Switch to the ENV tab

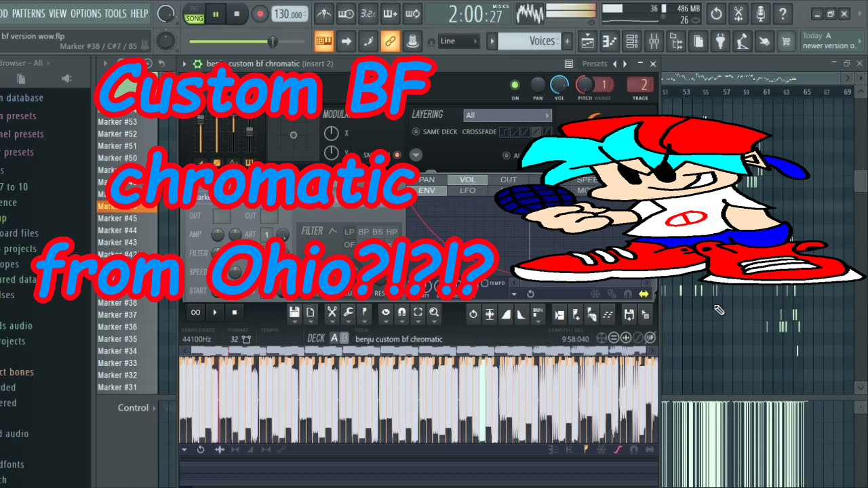427,190
